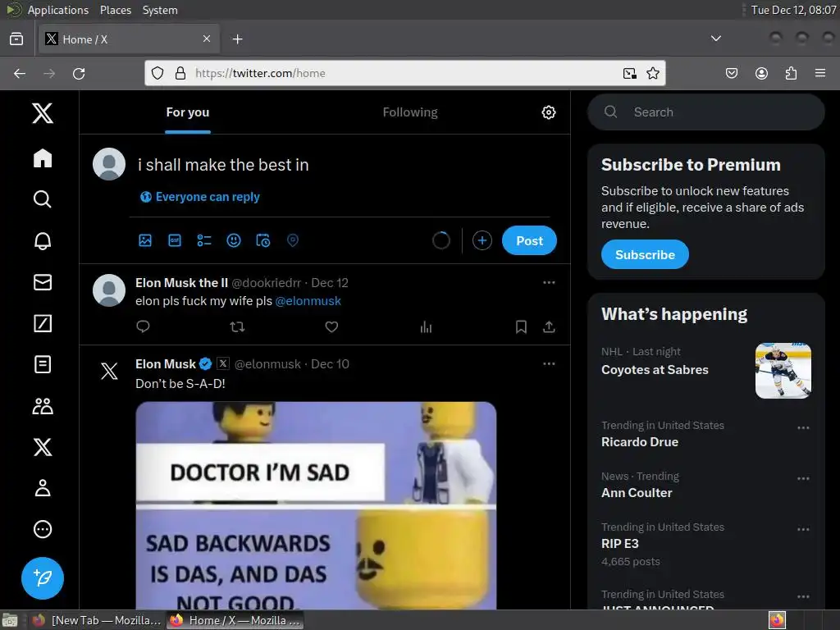Open RIP E3 trending topic
This screenshot has height=630, width=840.
(x=620, y=544)
